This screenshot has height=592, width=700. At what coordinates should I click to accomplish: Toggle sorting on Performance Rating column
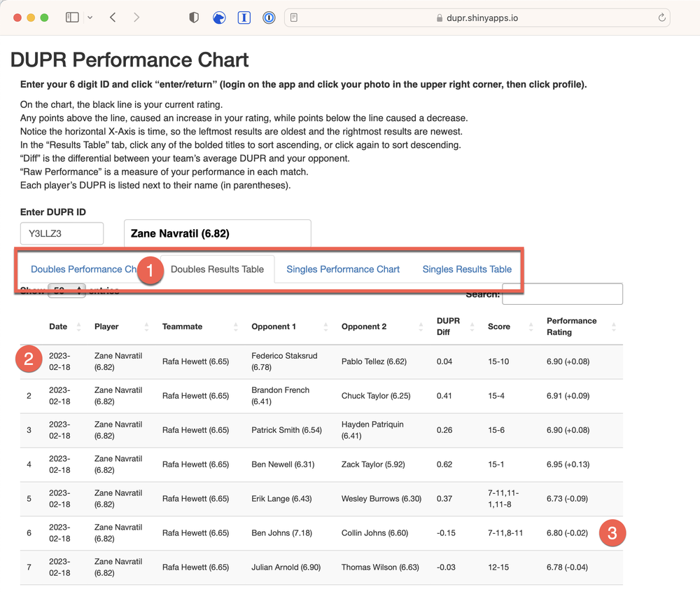click(x=614, y=326)
